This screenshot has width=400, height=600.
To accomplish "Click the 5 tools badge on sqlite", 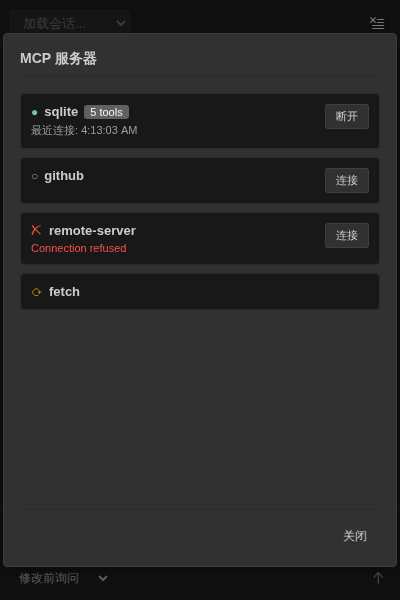I will 106,112.
